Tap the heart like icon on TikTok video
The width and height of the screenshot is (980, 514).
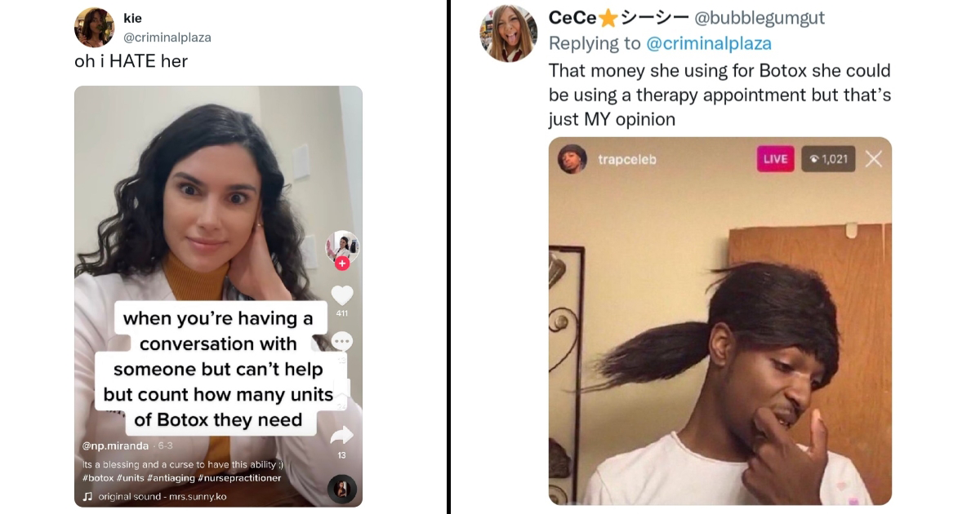click(342, 295)
